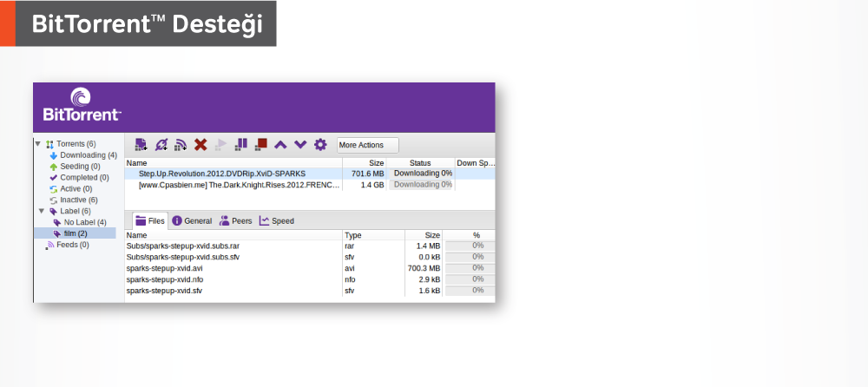Switch to the General tab
This screenshot has width=868, height=387.
(x=192, y=221)
